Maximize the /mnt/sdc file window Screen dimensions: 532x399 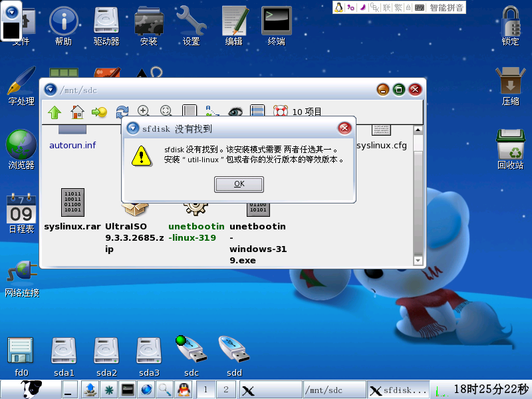point(398,90)
